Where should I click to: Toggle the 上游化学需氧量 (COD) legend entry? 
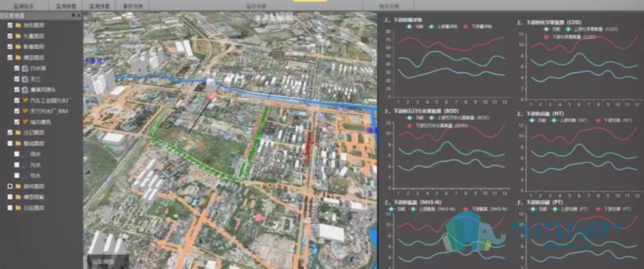click(592, 29)
